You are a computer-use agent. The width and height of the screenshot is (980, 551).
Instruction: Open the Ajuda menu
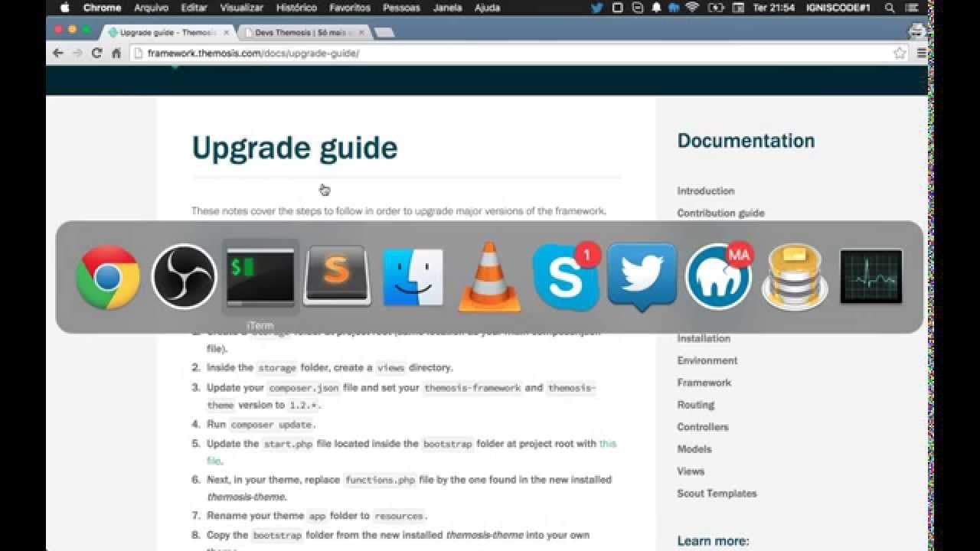pyautogui.click(x=487, y=8)
